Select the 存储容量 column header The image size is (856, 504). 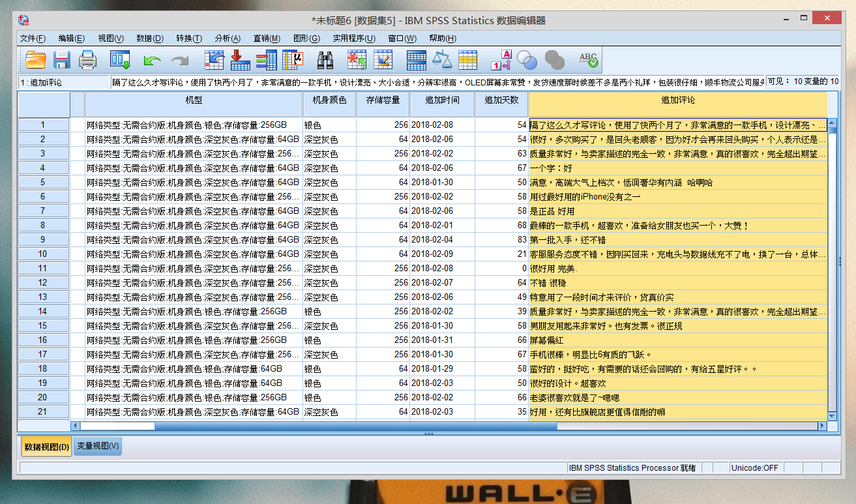coord(383,104)
